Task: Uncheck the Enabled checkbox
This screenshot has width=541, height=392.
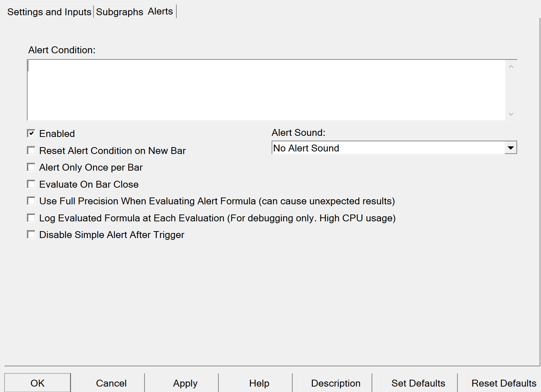Action: [x=32, y=134]
